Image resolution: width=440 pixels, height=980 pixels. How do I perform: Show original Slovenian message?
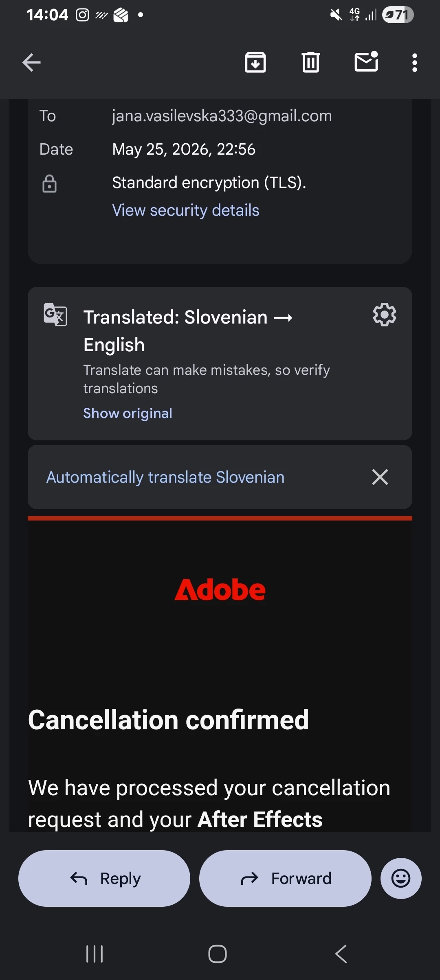[128, 413]
